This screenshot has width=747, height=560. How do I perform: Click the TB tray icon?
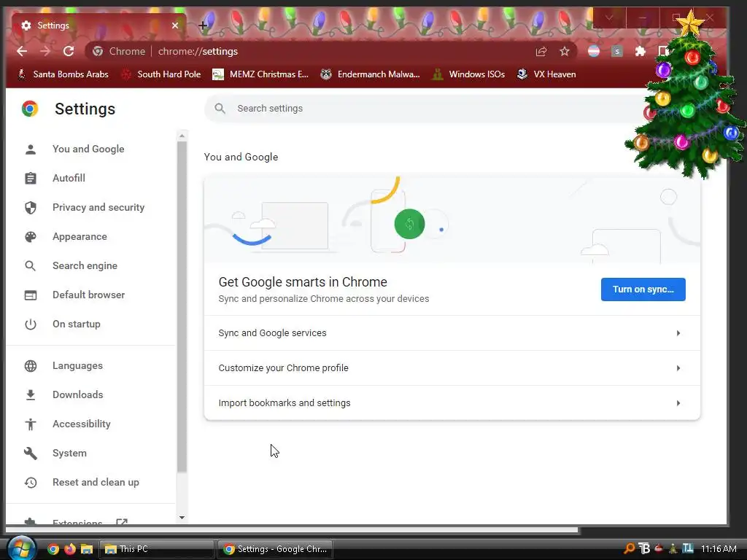644,548
